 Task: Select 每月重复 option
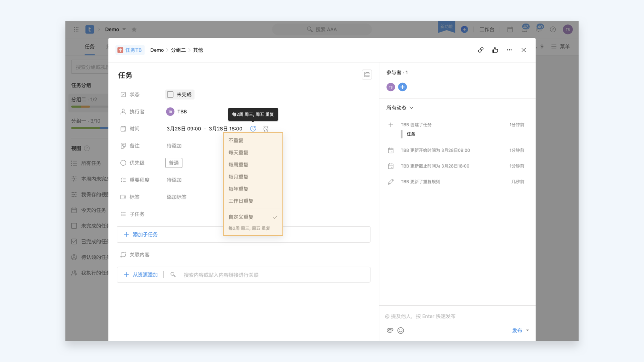point(253,177)
